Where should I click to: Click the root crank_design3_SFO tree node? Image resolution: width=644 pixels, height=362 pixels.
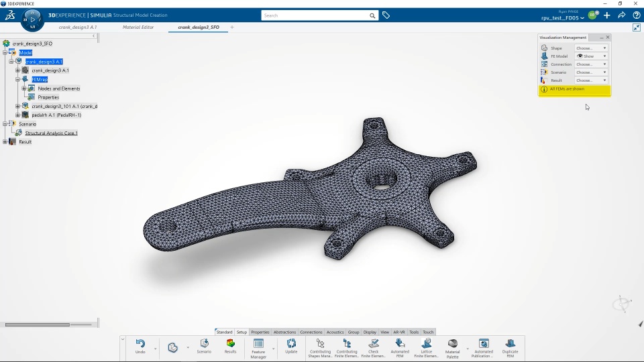click(x=32, y=44)
